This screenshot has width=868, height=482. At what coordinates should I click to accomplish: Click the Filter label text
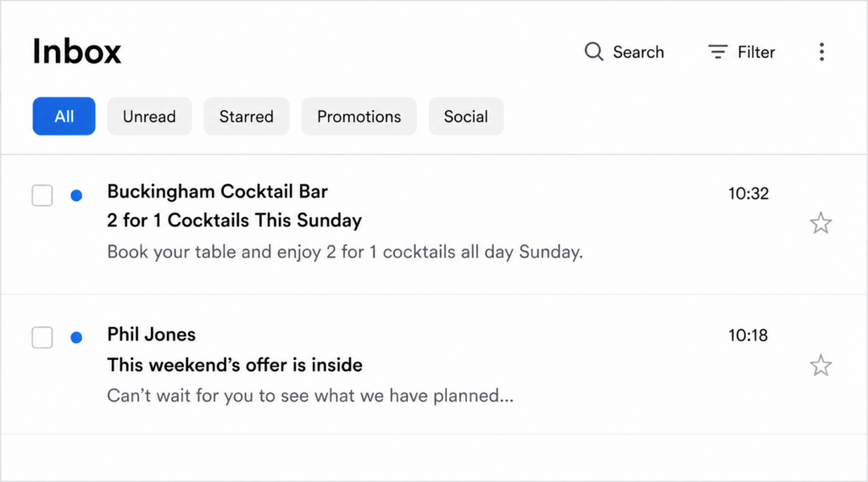click(756, 52)
